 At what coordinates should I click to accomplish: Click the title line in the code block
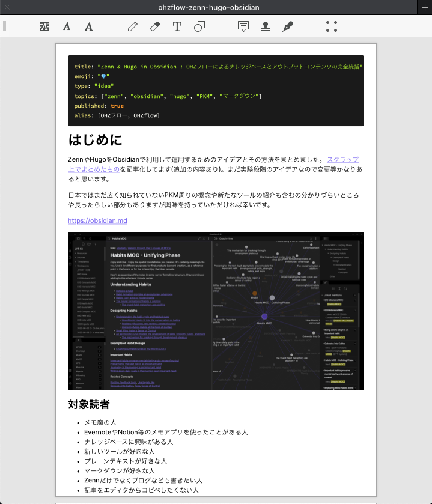(x=218, y=67)
